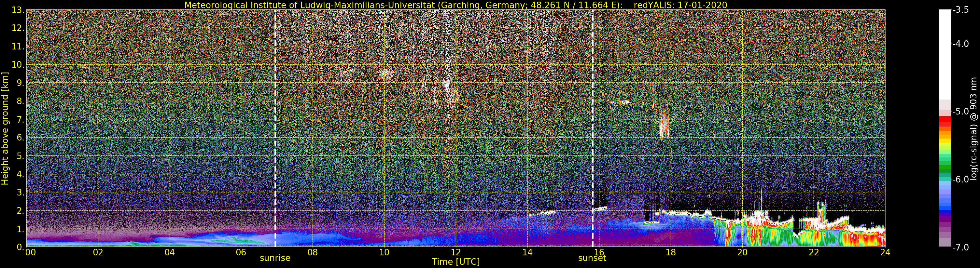Click the blue band of the colorbar
This screenshot has width=980, height=268.
[x=945, y=208]
